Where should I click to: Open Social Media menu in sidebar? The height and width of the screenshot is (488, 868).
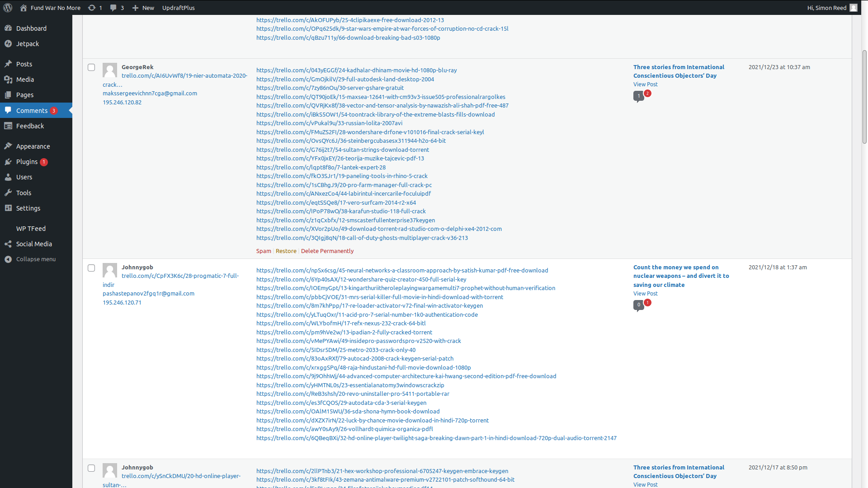pyautogui.click(x=34, y=244)
